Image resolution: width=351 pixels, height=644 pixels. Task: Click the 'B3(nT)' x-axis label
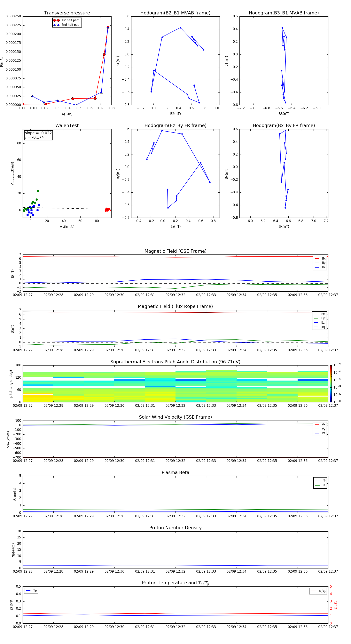[x=284, y=114]
